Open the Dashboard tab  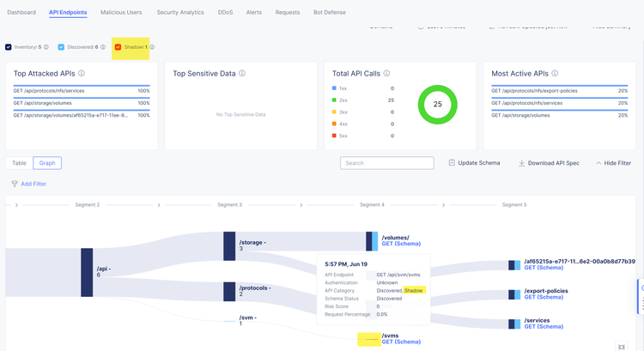pyautogui.click(x=21, y=12)
